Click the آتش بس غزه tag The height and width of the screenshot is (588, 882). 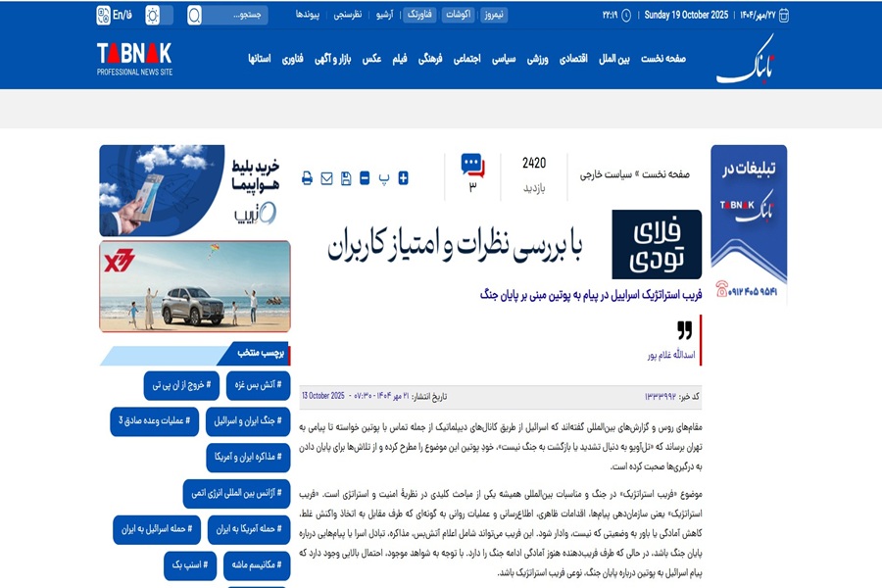tap(258, 385)
